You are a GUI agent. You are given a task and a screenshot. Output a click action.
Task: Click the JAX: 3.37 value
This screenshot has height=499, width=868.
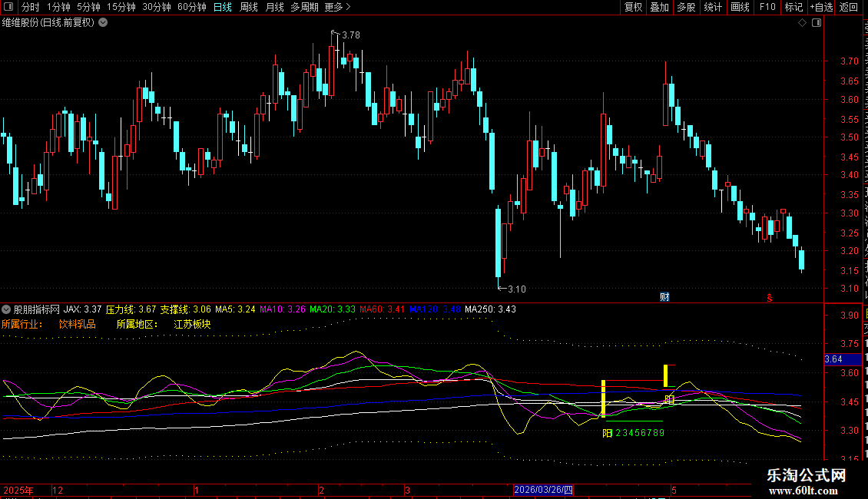point(82,309)
